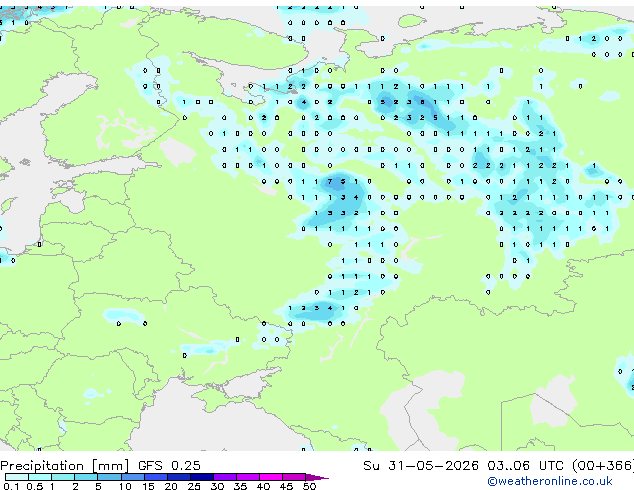The height and width of the screenshot is (490, 634).
Task: Select the 0.5 mm legend color swatch
Action: pyautogui.click(x=40, y=477)
